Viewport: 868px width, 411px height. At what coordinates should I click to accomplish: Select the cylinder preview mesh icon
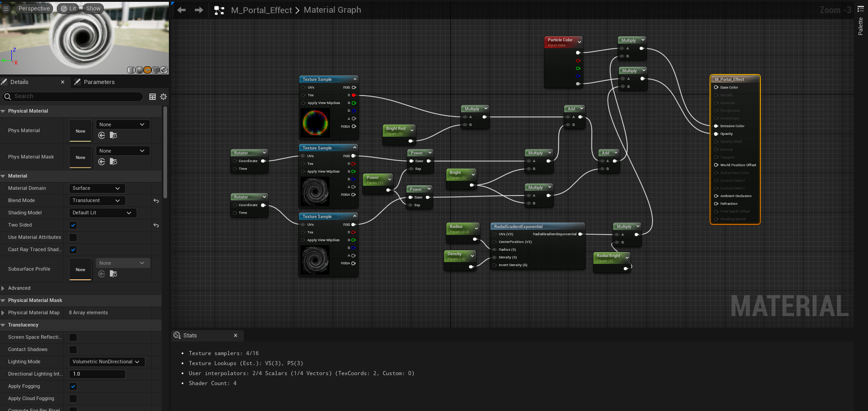[x=131, y=70]
